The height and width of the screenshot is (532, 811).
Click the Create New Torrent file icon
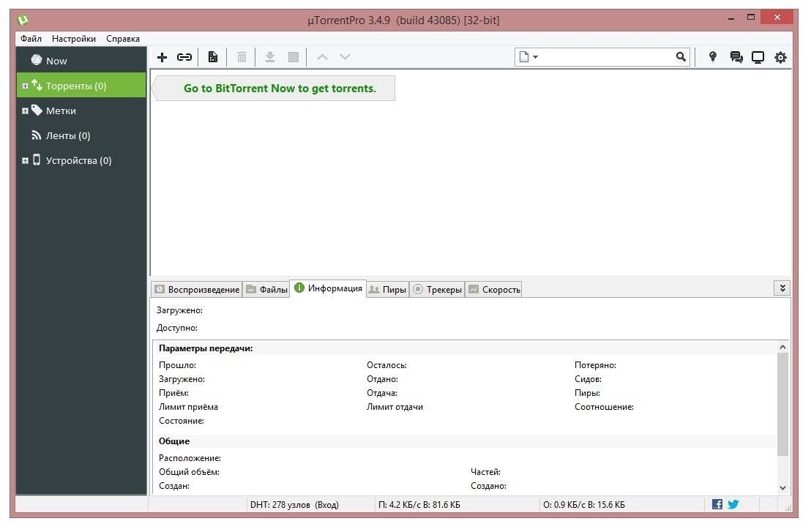coord(212,57)
